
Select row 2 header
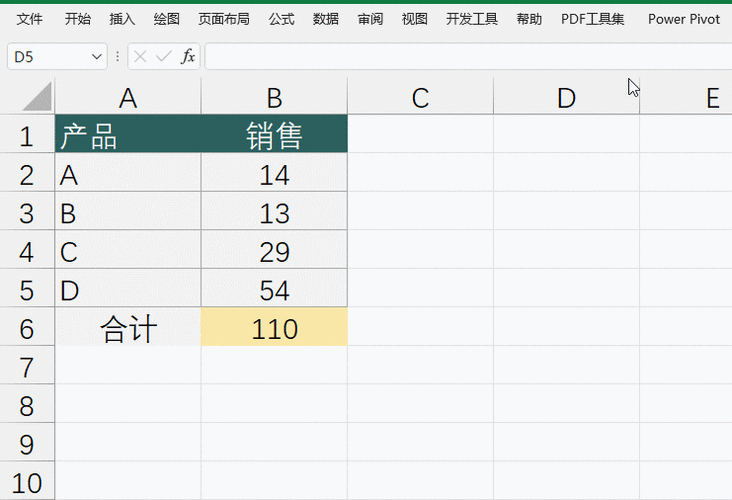click(x=27, y=172)
